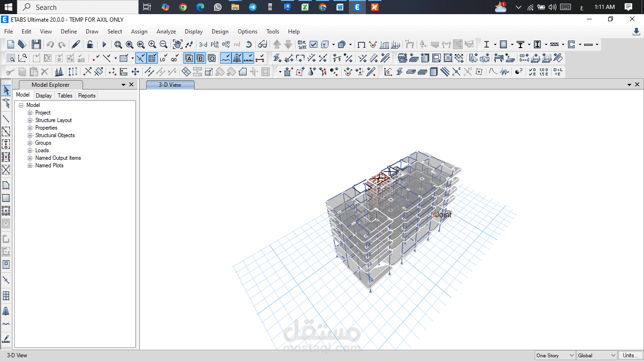Click the Move Down in List arrow

pos(288,44)
